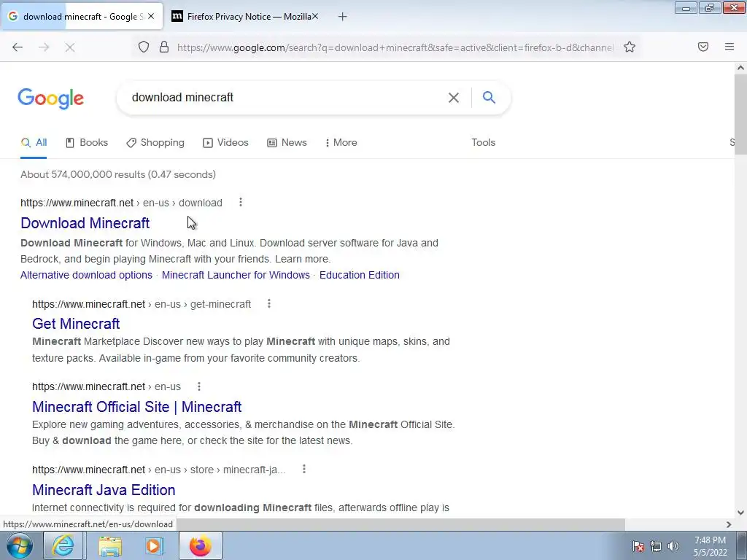Click the vertical scrollbar down arrow
Screen dimensions: 747x560
pyautogui.click(x=740, y=513)
